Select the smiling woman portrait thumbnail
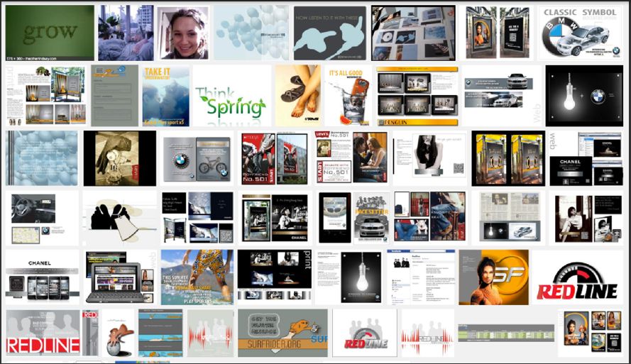 tap(182, 33)
